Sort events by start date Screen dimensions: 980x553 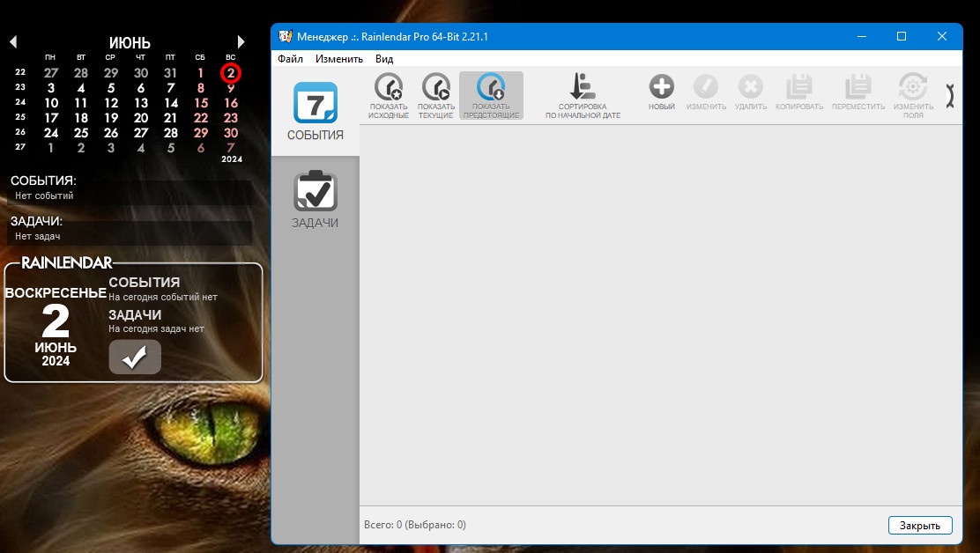(x=583, y=95)
